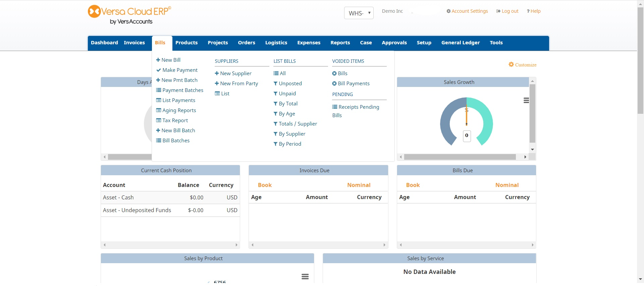Open suppliers List
This screenshot has width=644, height=286.
[222, 93]
